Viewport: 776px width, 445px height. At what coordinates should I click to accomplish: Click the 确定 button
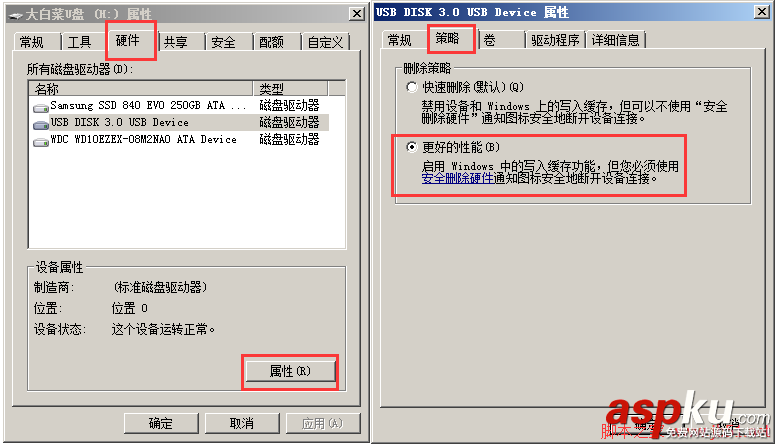click(x=161, y=423)
